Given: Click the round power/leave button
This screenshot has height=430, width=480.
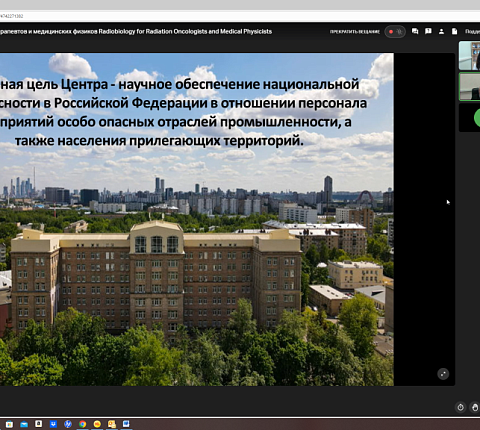Looking at the screenshot, I should pyautogui.click(x=460, y=407).
